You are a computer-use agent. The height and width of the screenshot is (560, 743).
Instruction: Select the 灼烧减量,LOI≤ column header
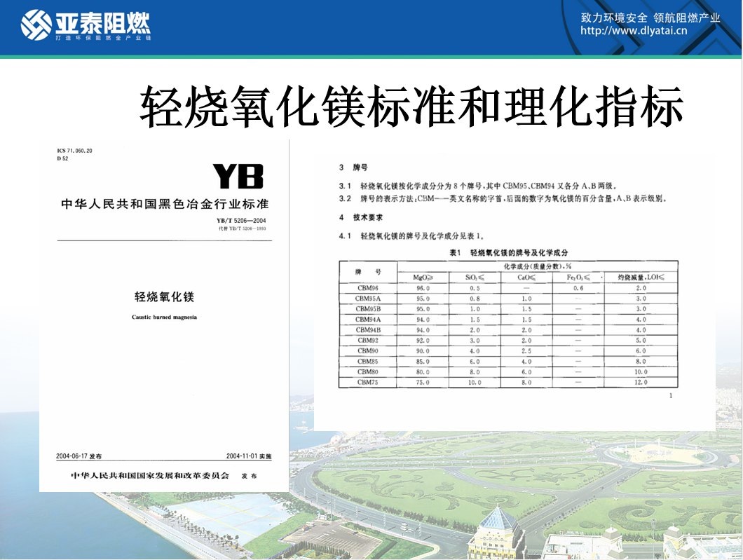pyautogui.click(x=641, y=277)
